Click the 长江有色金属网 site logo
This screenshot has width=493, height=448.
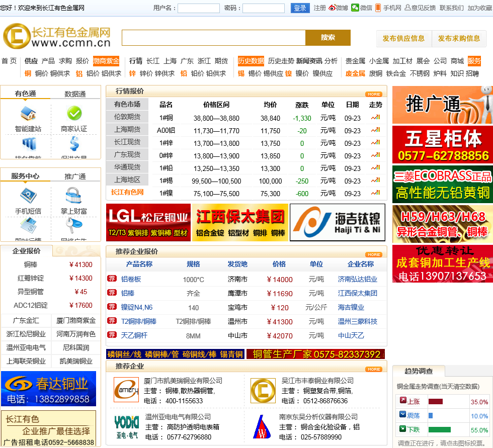click(57, 36)
